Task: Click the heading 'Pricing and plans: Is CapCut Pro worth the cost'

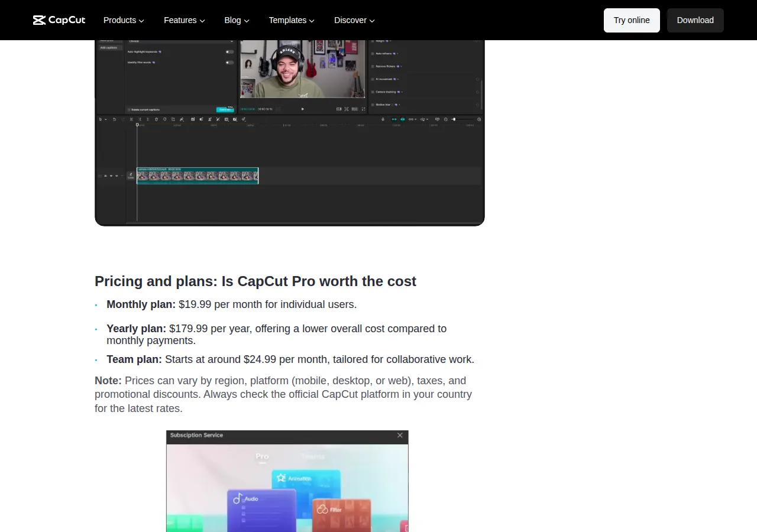Action: point(255,281)
